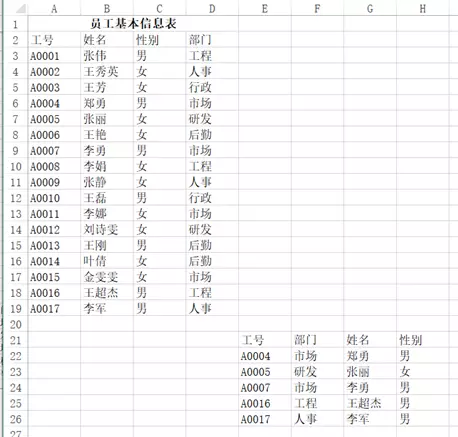Select lookup cell A0016 in column E

(265, 403)
